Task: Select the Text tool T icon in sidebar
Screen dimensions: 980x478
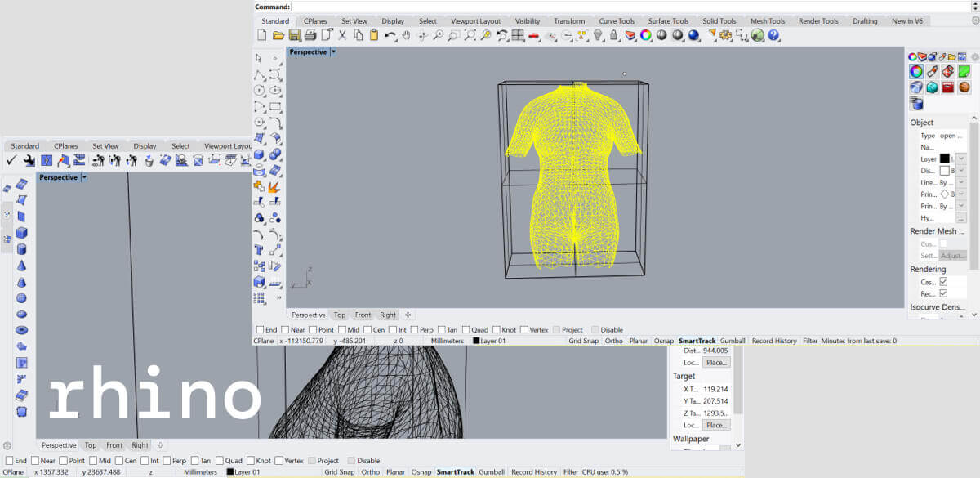Action: click(259, 250)
